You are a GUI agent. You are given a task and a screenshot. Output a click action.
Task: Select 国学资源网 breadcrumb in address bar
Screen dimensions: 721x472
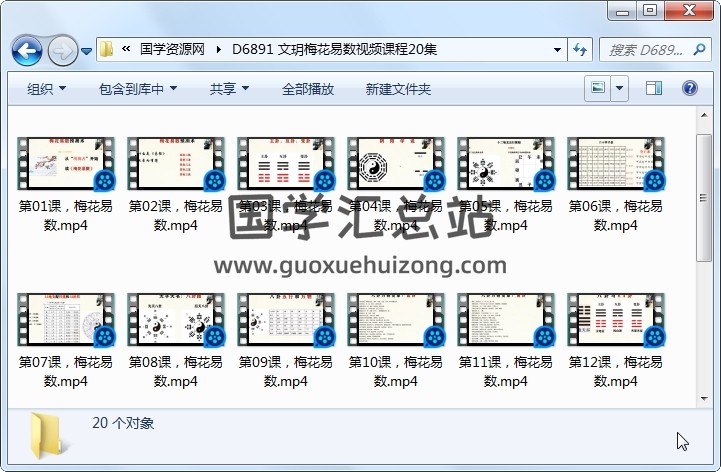(172, 49)
